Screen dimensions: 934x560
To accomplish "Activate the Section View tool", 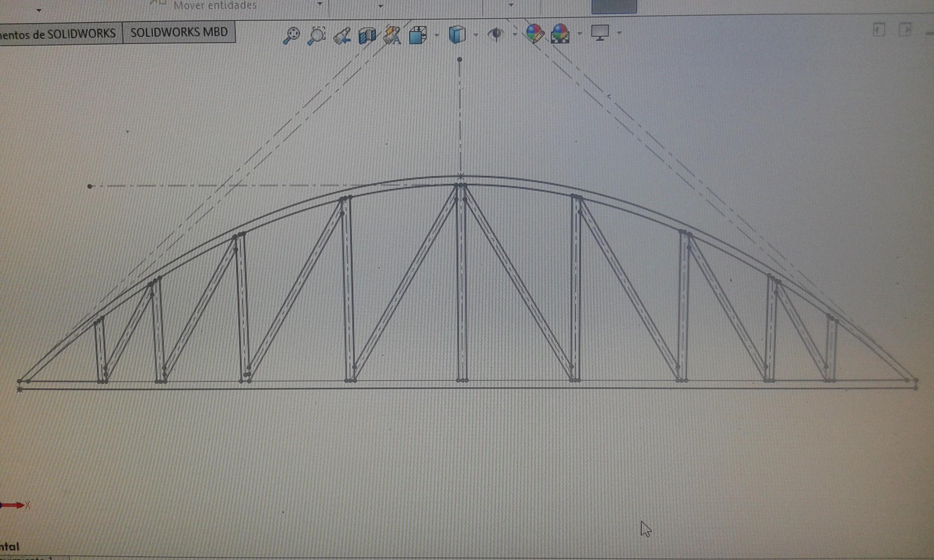I will tap(367, 35).
